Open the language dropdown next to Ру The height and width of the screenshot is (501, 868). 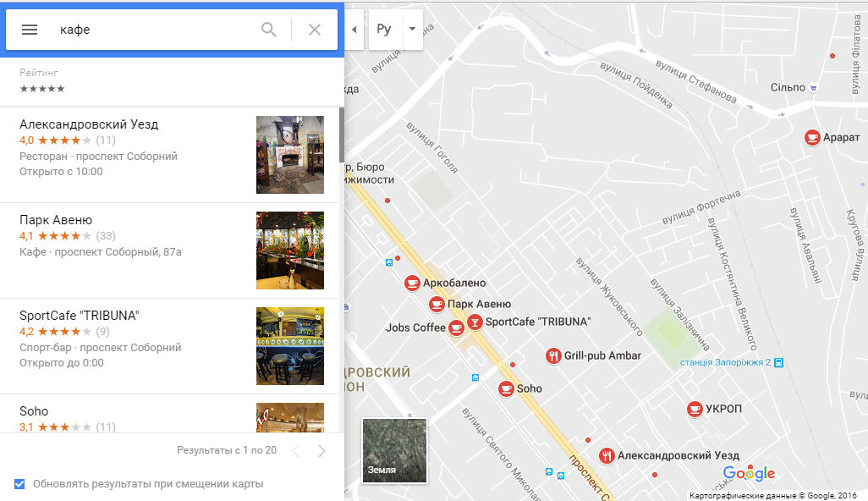tap(412, 29)
